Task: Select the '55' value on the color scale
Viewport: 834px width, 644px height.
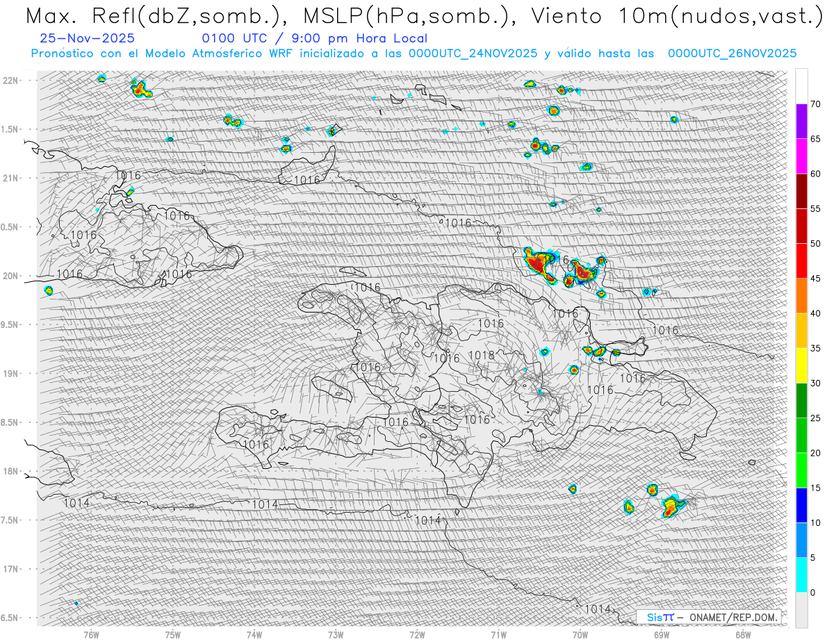Action: pos(815,208)
